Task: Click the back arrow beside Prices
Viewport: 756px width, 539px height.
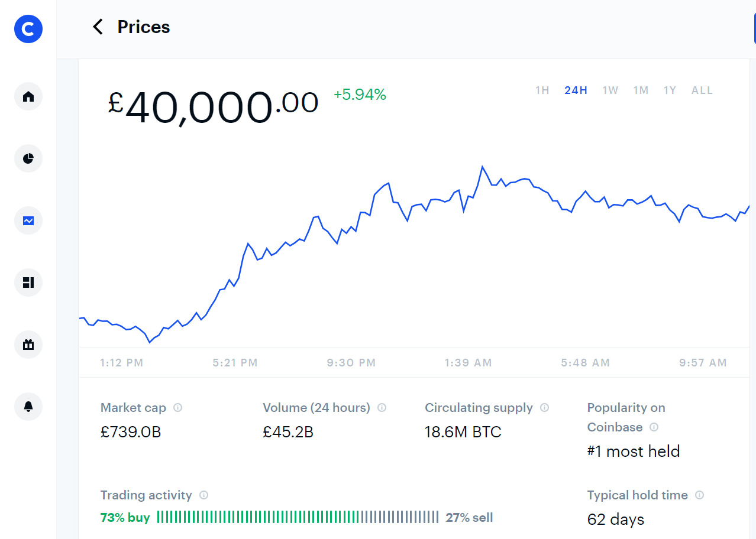Action: pyautogui.click(x=98, y=27)
